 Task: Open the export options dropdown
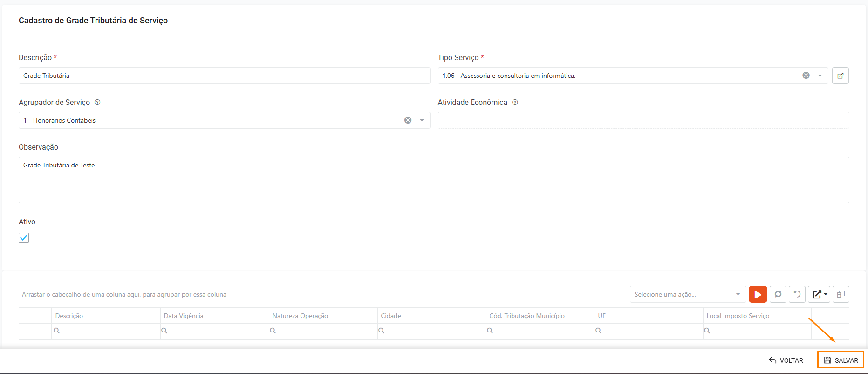tap(819, 294)
